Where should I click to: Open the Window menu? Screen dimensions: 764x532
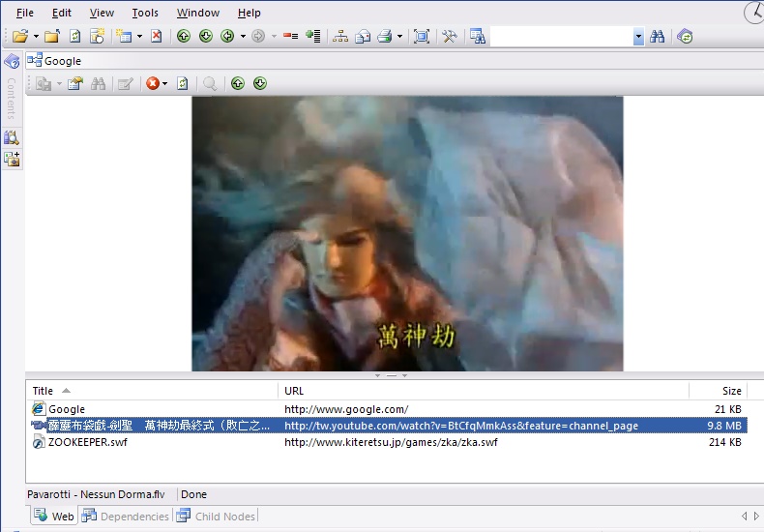[198, 13]
